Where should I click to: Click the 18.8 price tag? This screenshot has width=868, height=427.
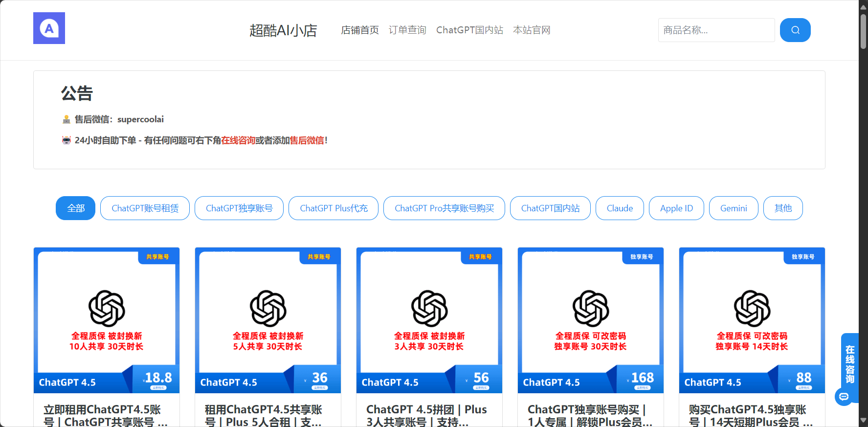pyautogui.click(x=158, y=378)
